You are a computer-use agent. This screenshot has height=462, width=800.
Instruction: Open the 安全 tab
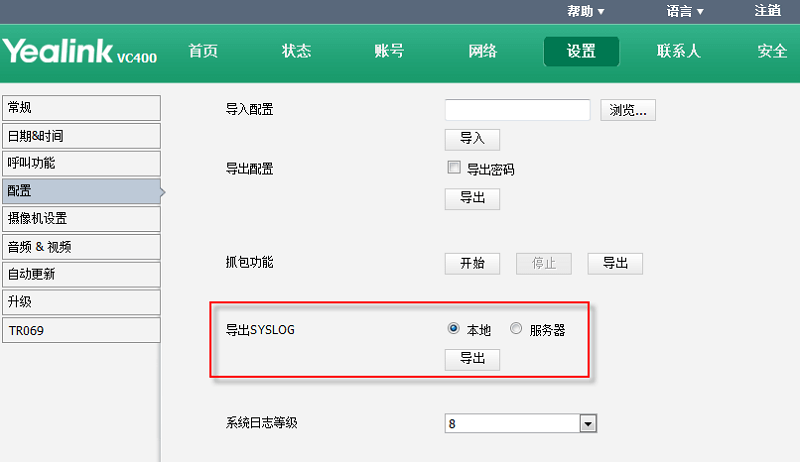click(x=772, y=51)
